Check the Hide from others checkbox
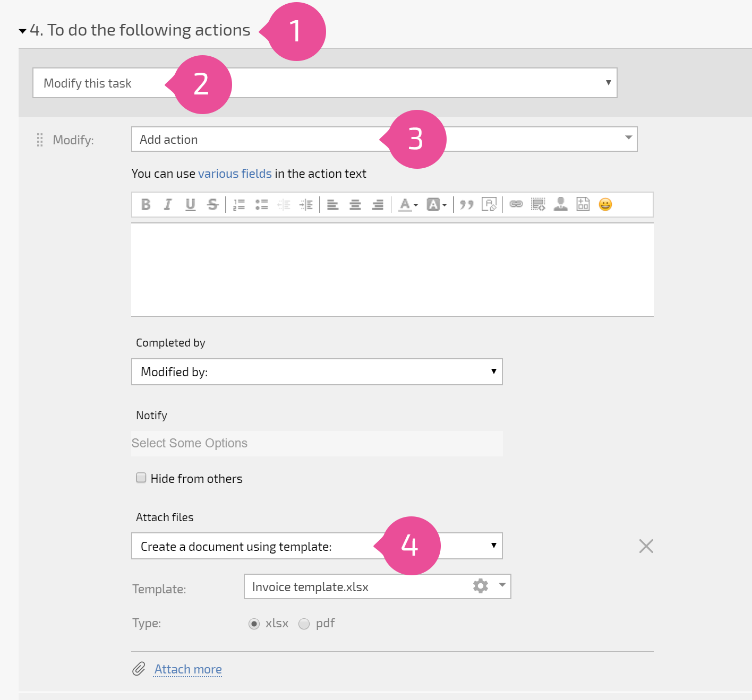Screen dimensions: 752x700 pos(141,478)
